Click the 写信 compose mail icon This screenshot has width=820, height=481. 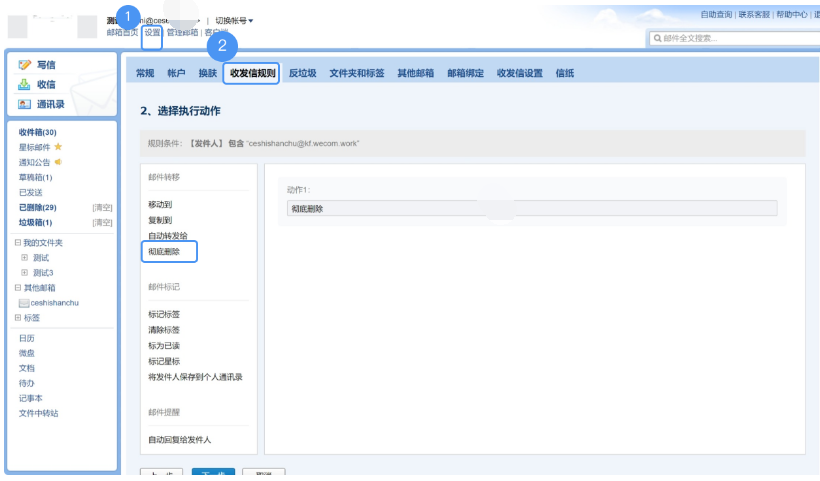pos(25,65)
